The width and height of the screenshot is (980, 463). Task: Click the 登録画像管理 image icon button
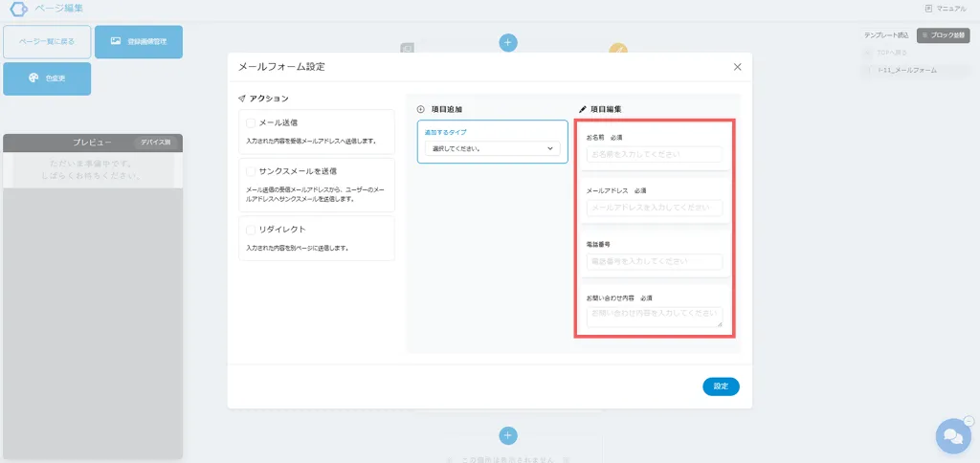(x=139, y=42)
